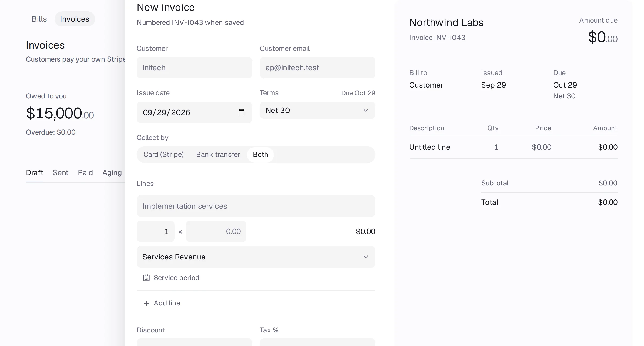The height and width of the screenshot is (346, 644).
Task: Click the Service period calendar icon
Action: [x=146, y=278]
